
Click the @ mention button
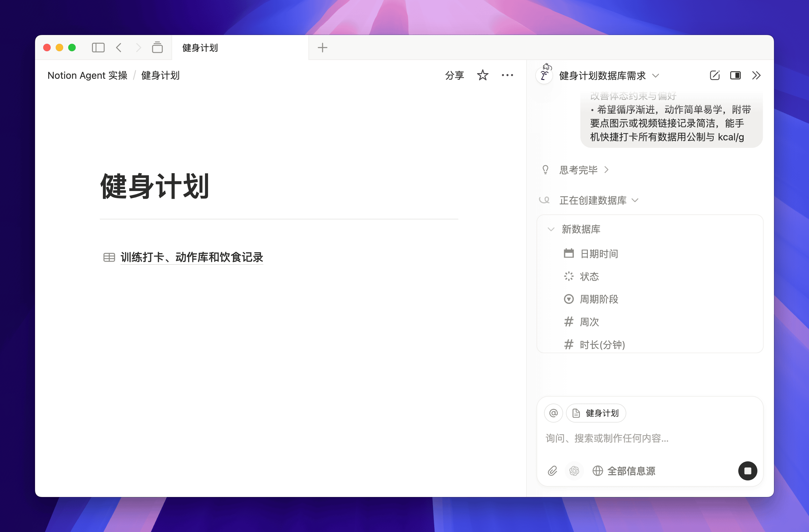point(554,413)
